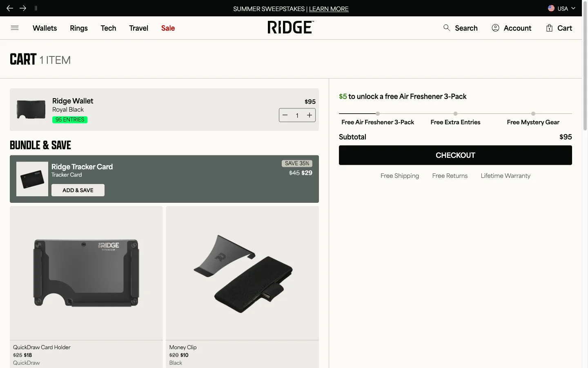Click the Lifetime Warranty text
Image resolution: width=588 pixels, height=368 pixels.
tap(506, 176)
